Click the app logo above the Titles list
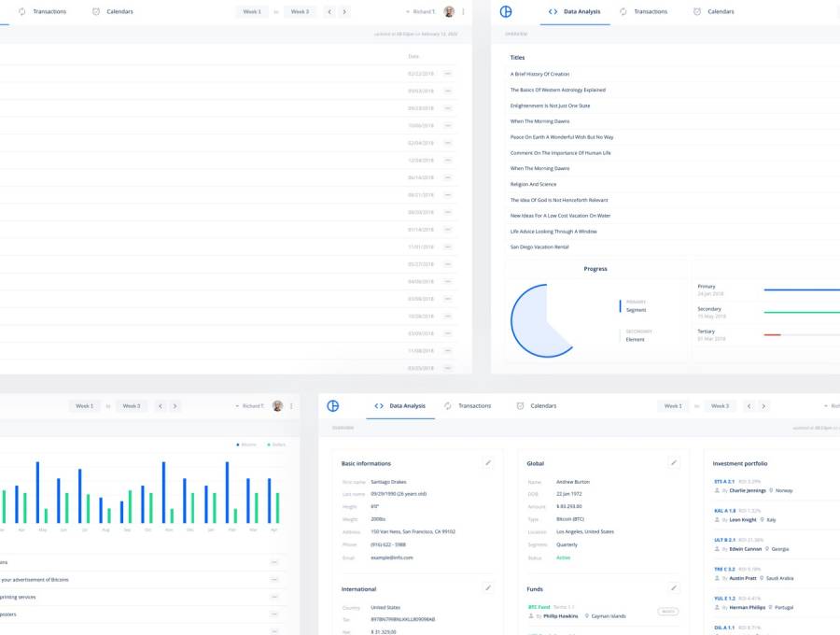 [x=506, y=12]
